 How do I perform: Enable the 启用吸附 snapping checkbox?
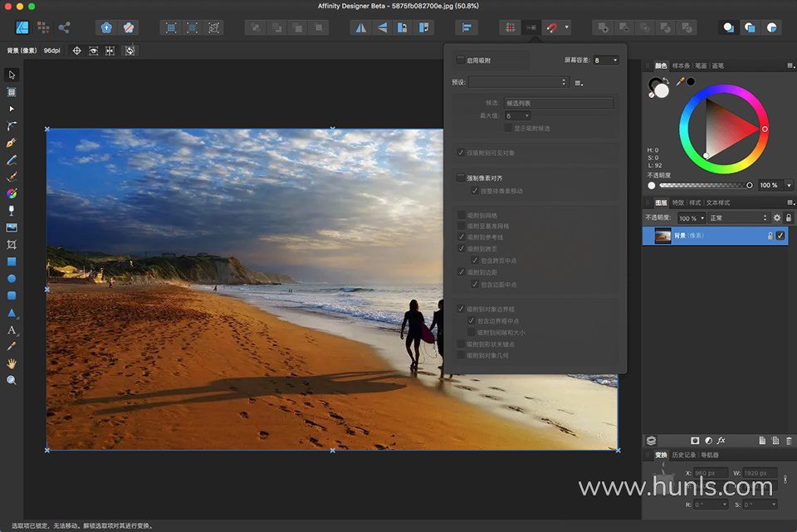pos(461,61)
